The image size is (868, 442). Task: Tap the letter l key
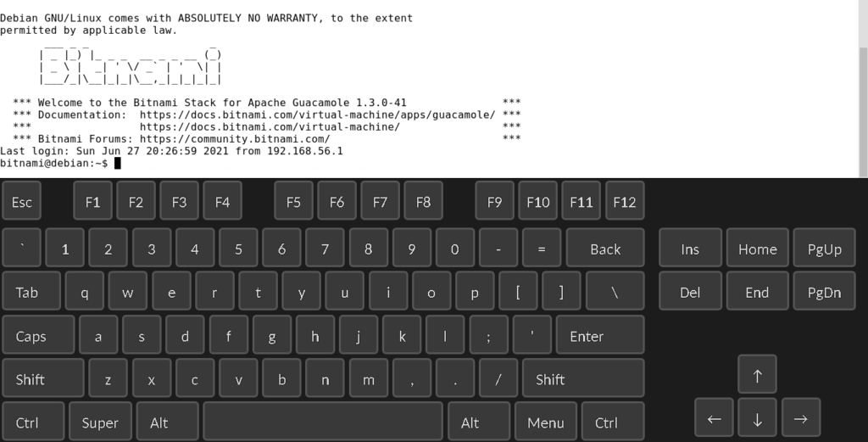coord(445,334)
